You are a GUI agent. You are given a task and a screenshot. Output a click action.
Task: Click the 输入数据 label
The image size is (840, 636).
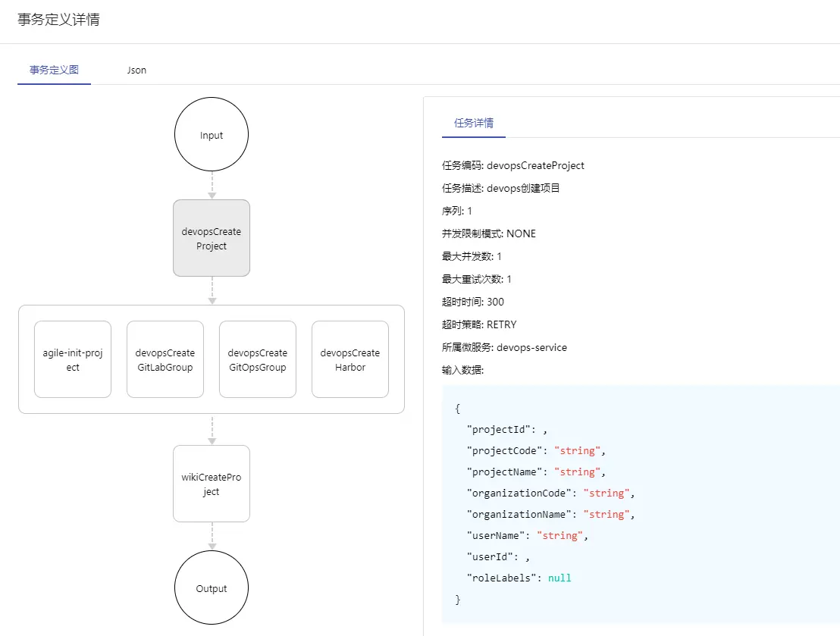(463, 370)
